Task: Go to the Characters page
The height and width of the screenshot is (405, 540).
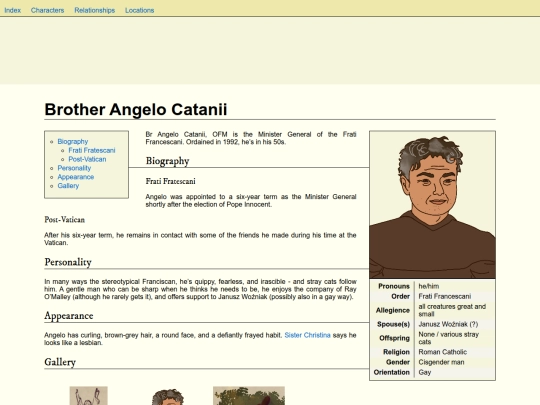Action: click(48, 10)
